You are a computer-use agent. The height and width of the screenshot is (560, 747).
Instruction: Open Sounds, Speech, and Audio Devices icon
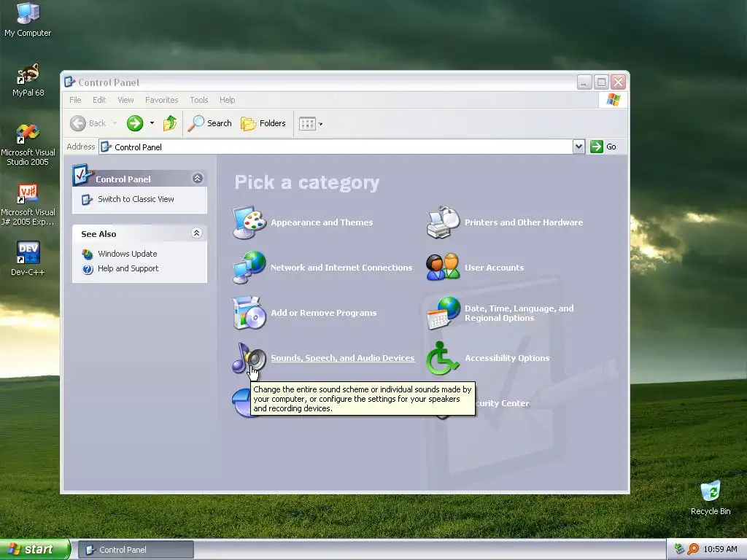tap(249, 358)
